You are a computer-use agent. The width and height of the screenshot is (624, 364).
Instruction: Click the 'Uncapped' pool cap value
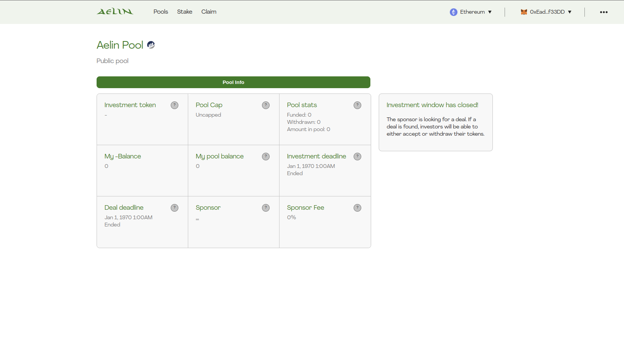[x=208, y=115]
